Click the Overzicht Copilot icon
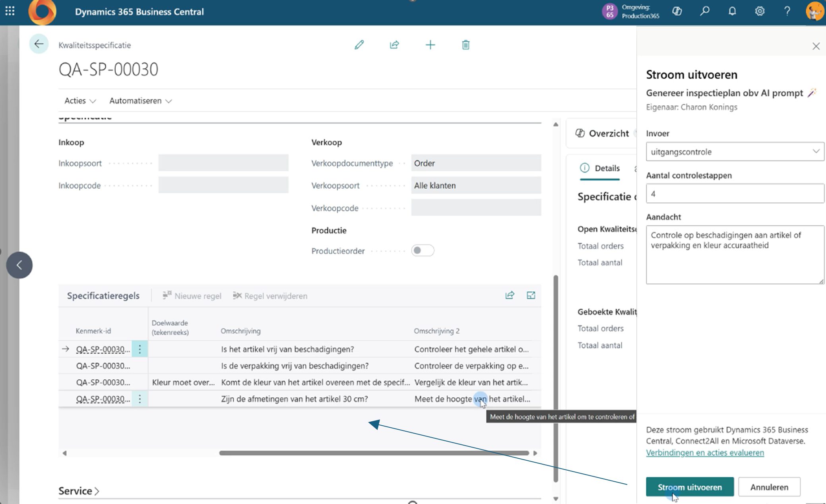826x504 pixels. point(580,133)
